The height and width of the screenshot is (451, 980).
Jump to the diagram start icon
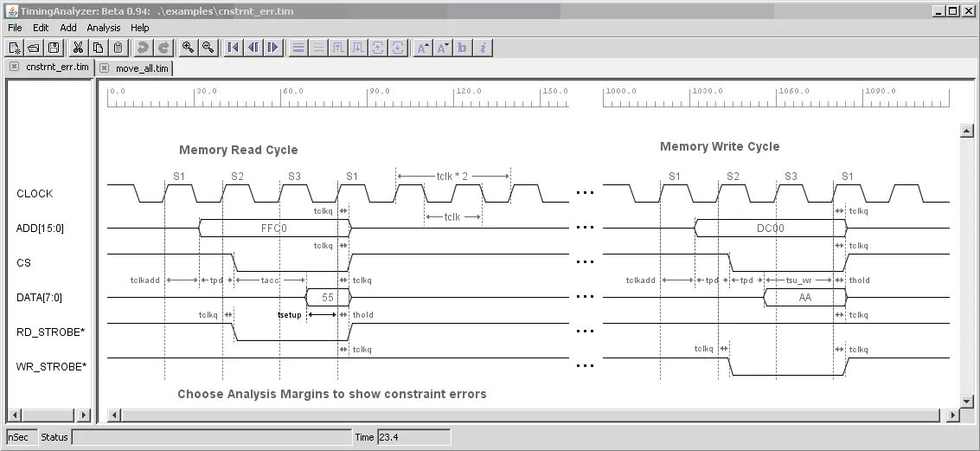[234, 48]
